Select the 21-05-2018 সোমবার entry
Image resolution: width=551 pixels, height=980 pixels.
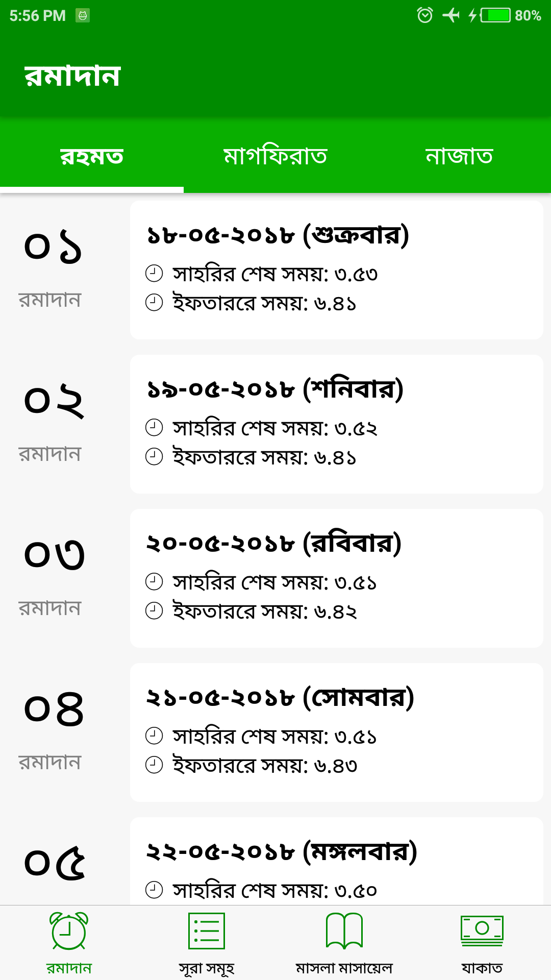337,732
